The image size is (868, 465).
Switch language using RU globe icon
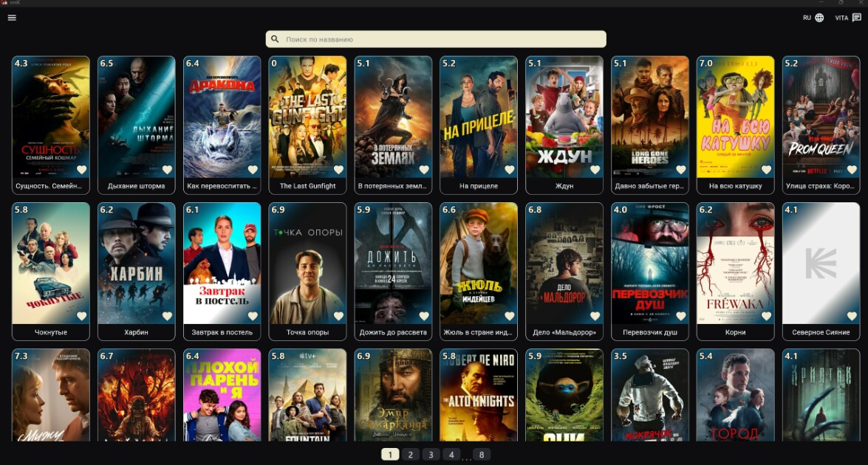click(819, 18)
